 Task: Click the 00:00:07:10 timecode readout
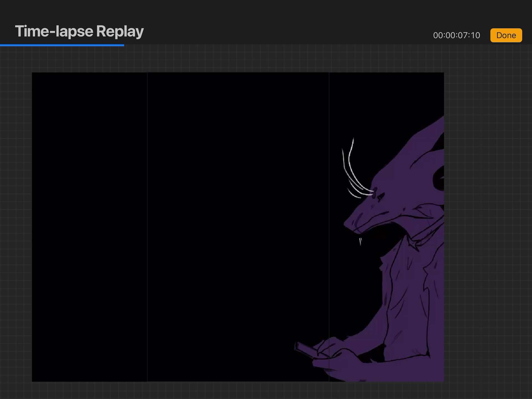pyautogui.click(x=456, y=35)
